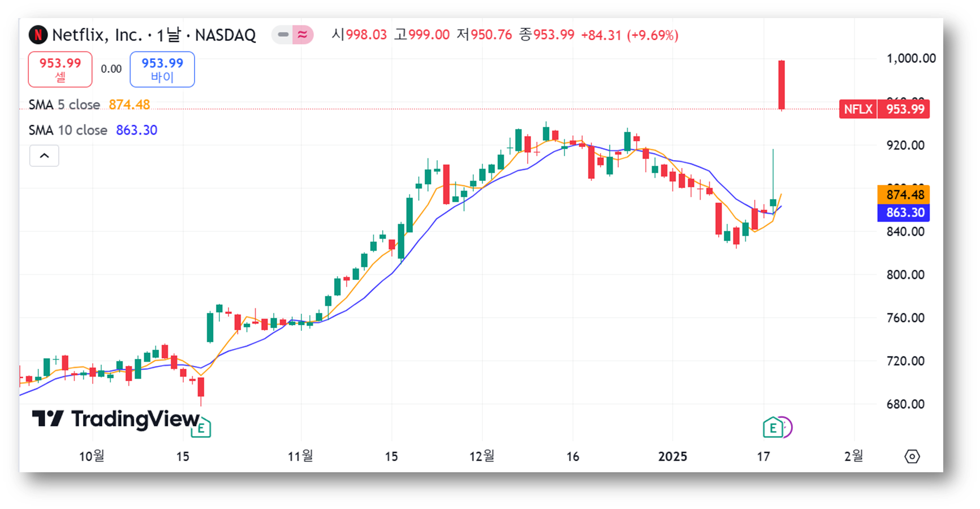Image resolution: width=980 pixels, height=509 pixels.
Task: Open the TradingView logo link
Action: (x=115, y=419)
